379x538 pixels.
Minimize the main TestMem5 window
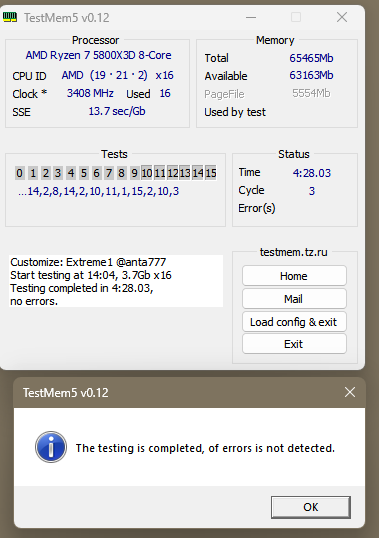point(251,17)
